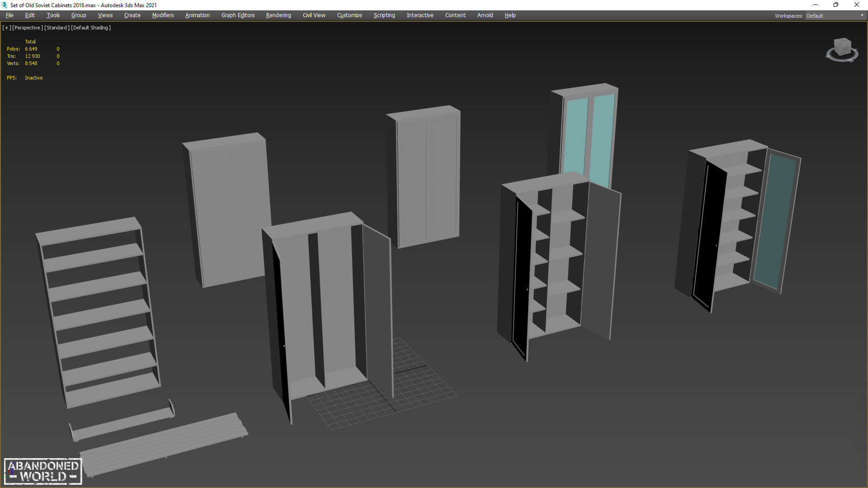868x488 pixels.
Task: Open the Customize menu
Action: [x=349, y=15]
